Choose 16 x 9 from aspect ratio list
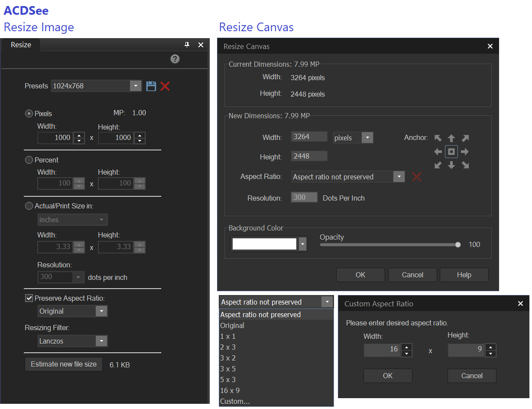 pyautogui.click(x=230, y=390)
